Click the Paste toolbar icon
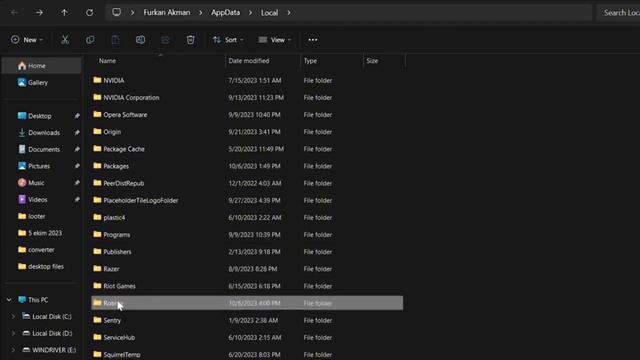640x360 pixels. [x=115, y=40]
